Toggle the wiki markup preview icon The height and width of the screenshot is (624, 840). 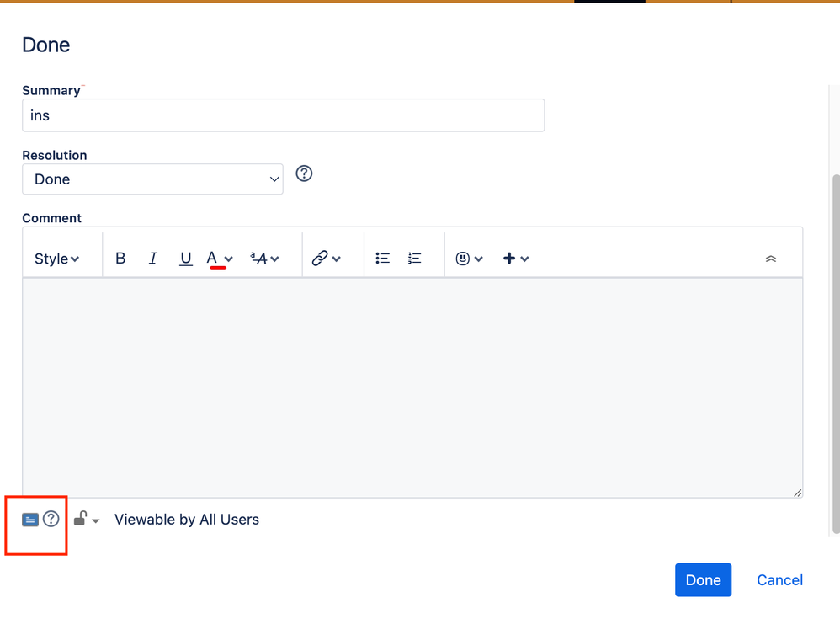[x=30, y=519]
